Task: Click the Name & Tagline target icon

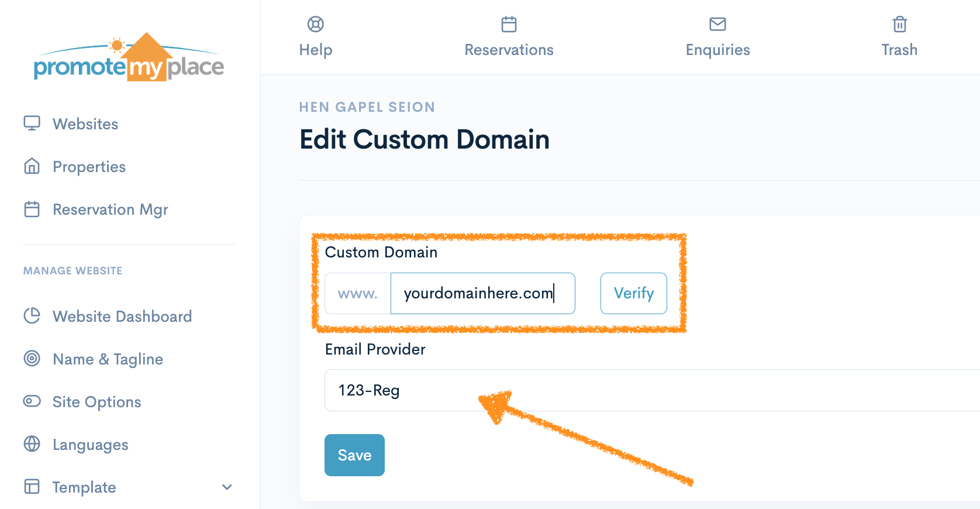Action: (x=32, y=359)
